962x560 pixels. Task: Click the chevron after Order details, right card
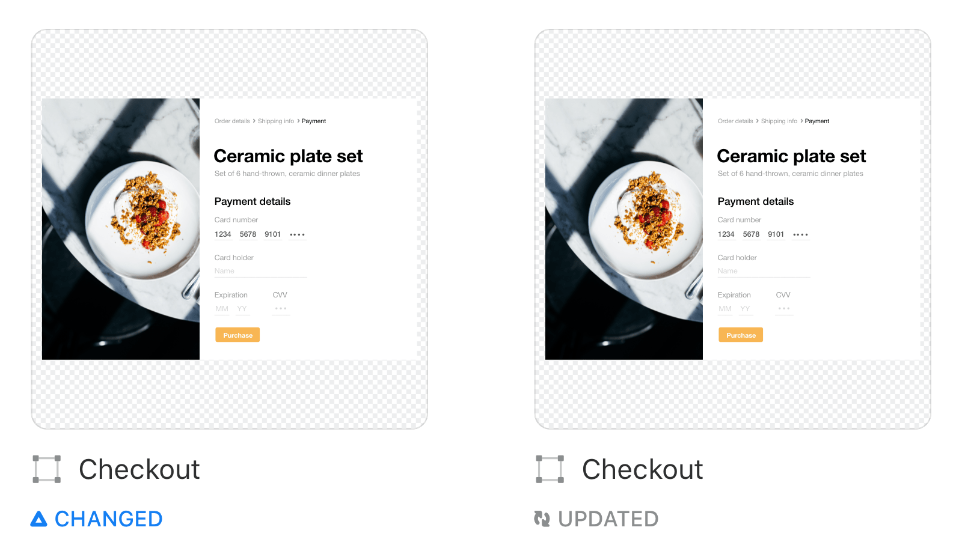point(757,121)
